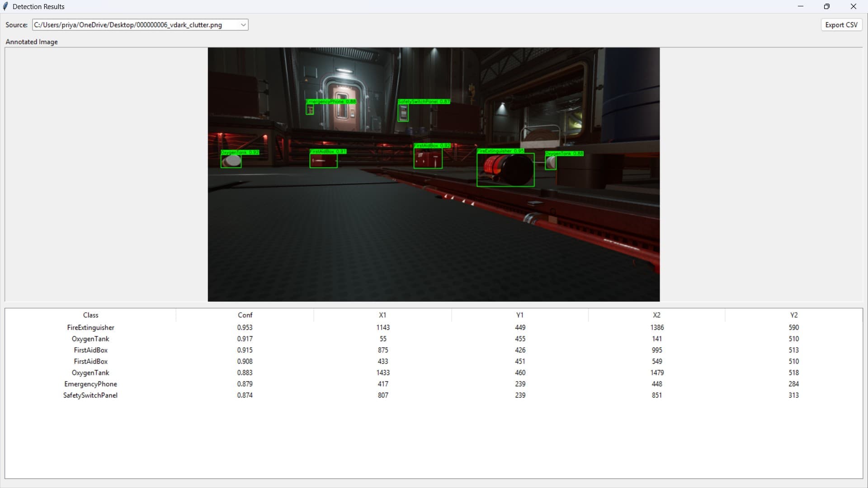This screenshot has width=868, height=488.
Task: Select the EmergencyPhone detection row
Action: tap(90, 384)
